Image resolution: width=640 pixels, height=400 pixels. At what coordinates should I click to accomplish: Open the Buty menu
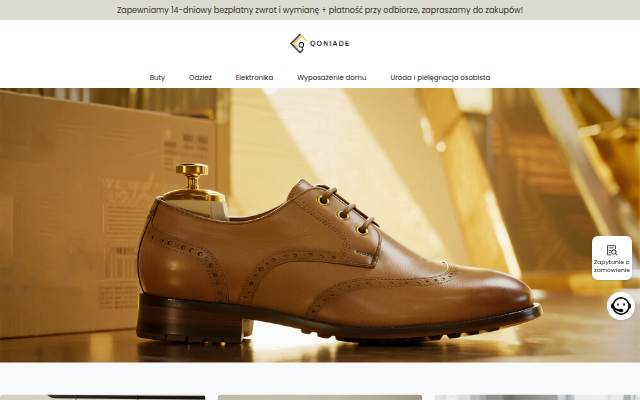tap(157, 78)
